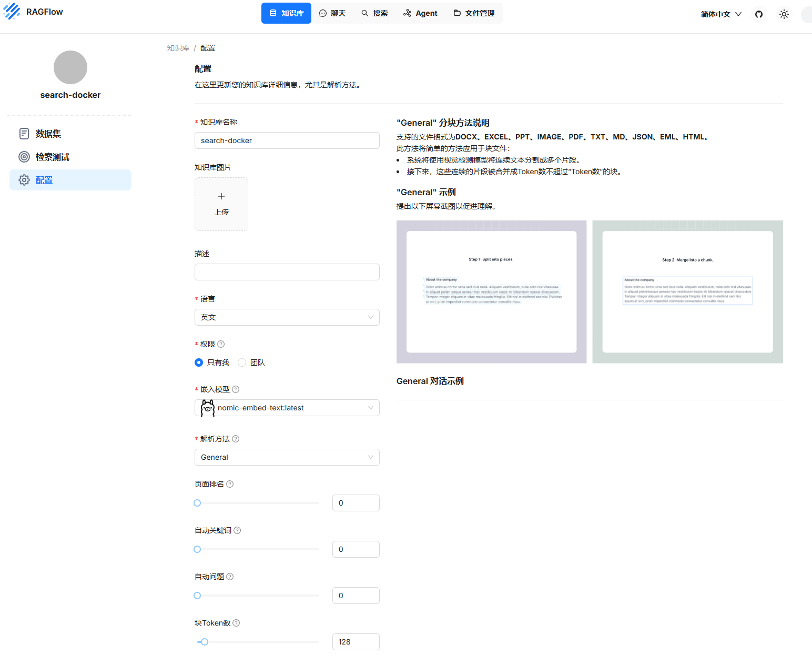Open the 简体中文 language selector
The image size is (812, 655).
pyautogui.click(x=720, y=14)
